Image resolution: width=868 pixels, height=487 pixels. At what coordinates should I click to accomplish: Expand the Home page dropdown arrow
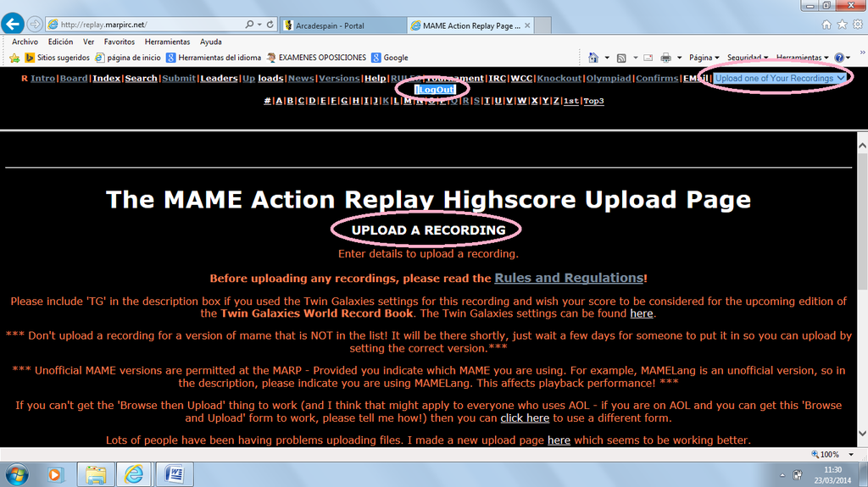(607, 58)
